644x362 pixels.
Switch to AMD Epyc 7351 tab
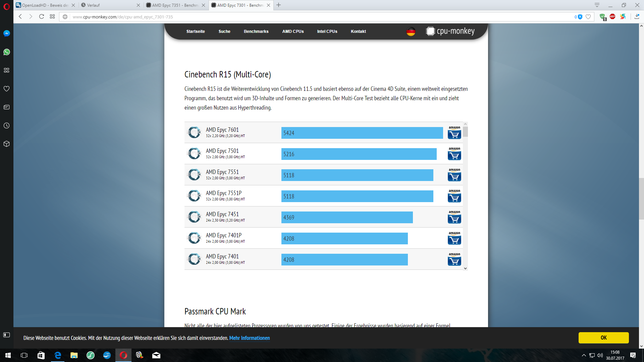(175, 5)
